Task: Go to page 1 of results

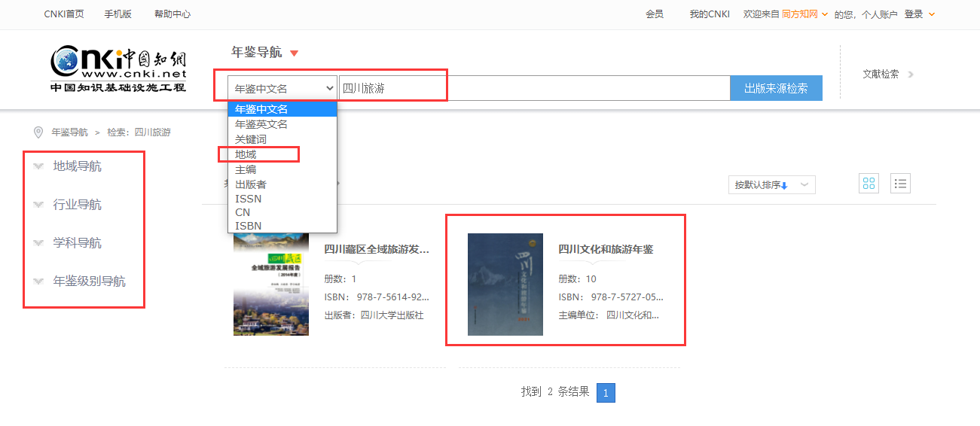Action: coord(606,393)
